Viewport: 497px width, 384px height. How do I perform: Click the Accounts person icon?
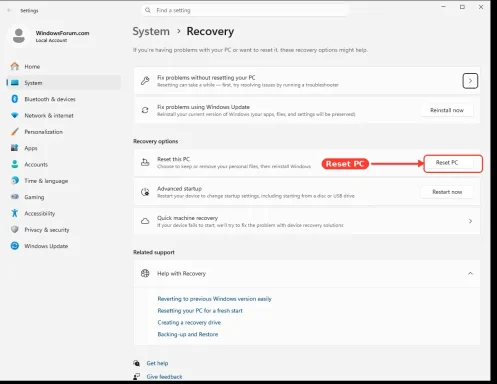point(15,164)
